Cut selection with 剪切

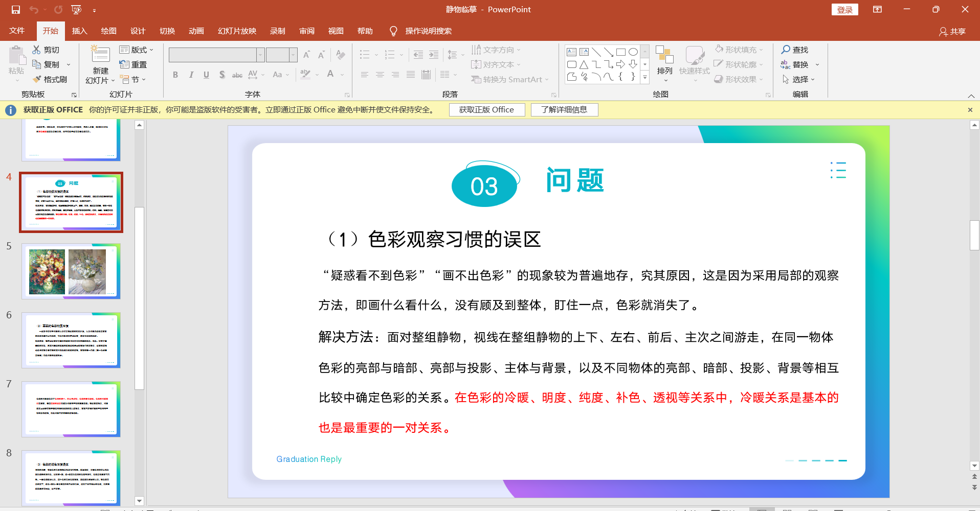(46, 50)
